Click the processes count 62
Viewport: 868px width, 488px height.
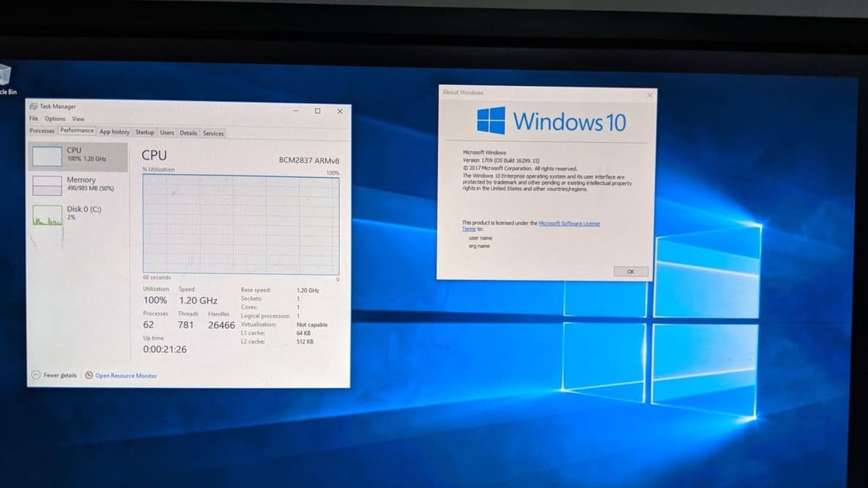149,325
